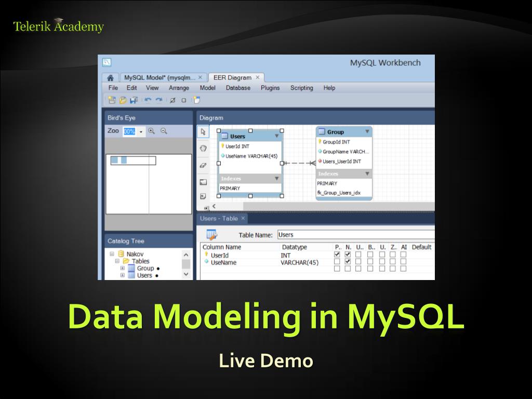Expand the Users node in Catalog Tree

123,275
